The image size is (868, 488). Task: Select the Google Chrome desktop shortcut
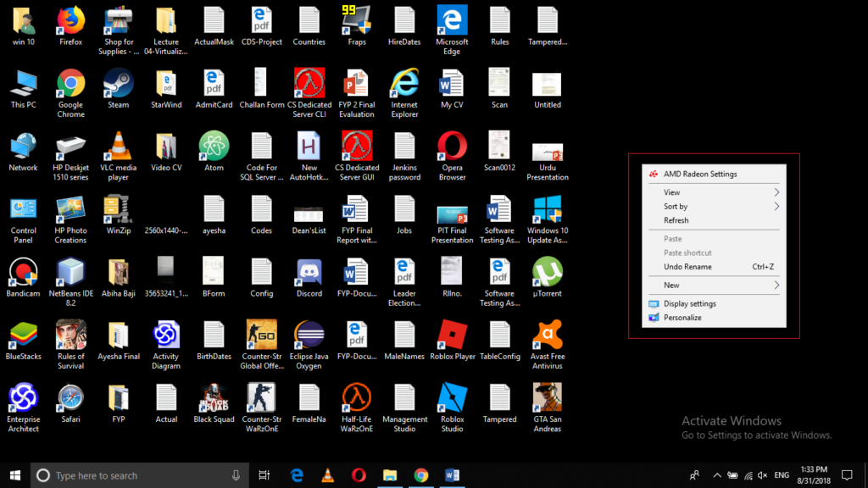pyautogui.click(x=71, y=93)
